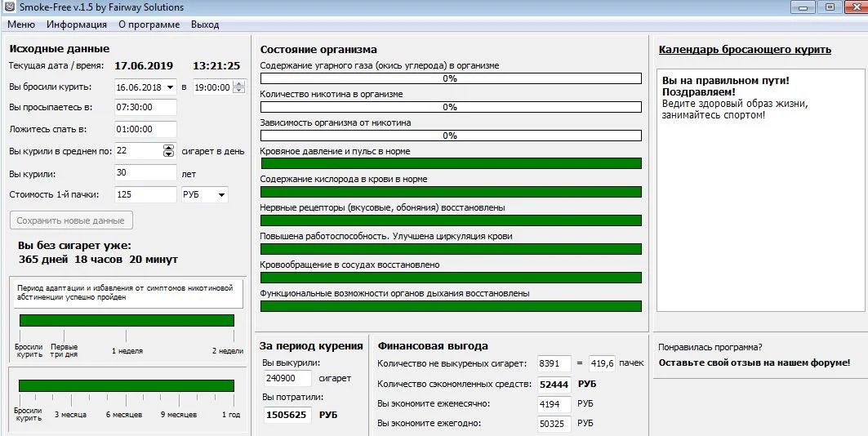Click the Оставьте свой отзыв на нашем форуме link
Screen dimensions: 868x436
click(754, 363)
